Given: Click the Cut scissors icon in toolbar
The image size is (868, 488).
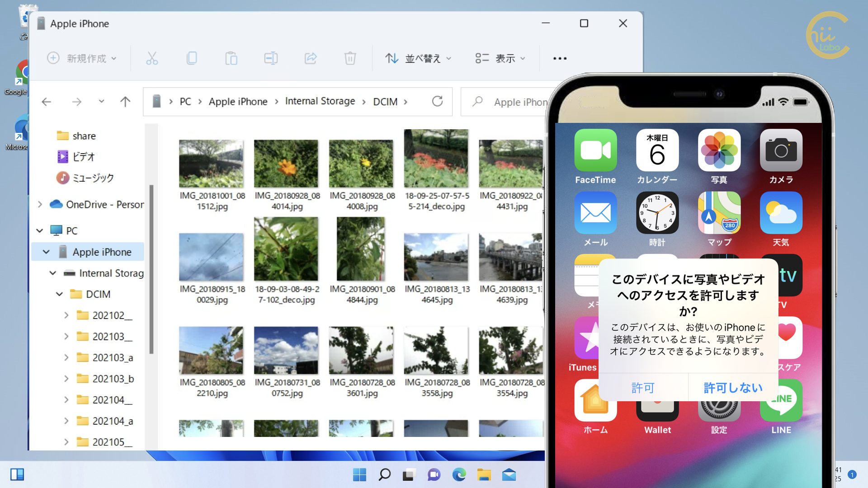Looking at the screenshot, I should 152,58.
